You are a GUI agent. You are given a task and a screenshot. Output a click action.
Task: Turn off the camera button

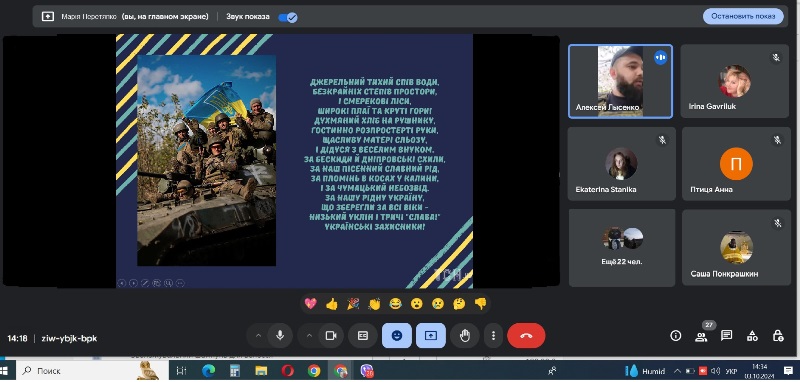(331, 336)
